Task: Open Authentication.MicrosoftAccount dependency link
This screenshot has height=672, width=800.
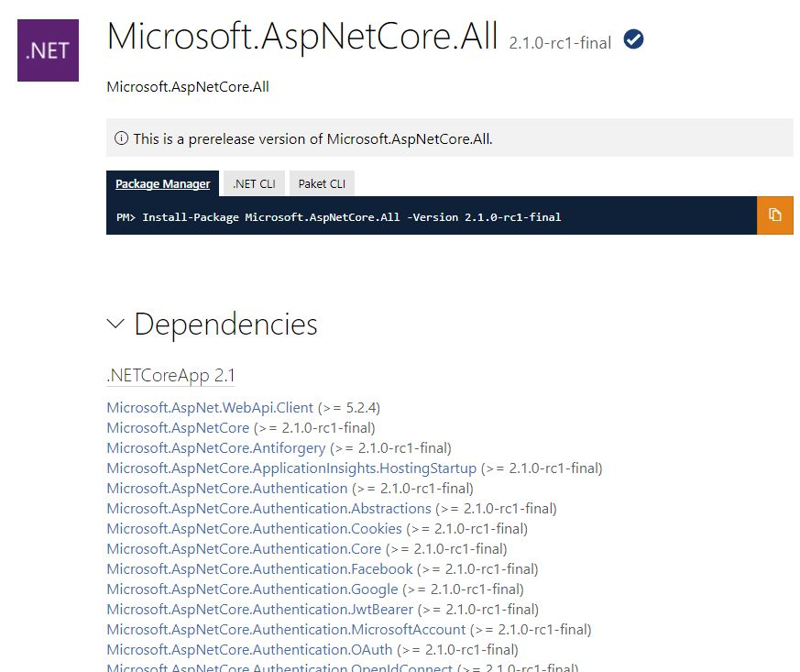Action: point(286,630)
